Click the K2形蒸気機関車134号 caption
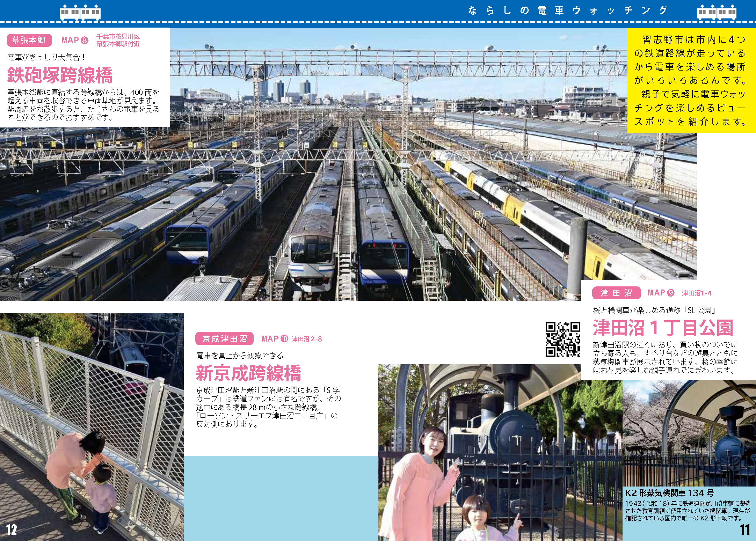Image resolution: width=756 pixels, height=541 pixels. 669,493
